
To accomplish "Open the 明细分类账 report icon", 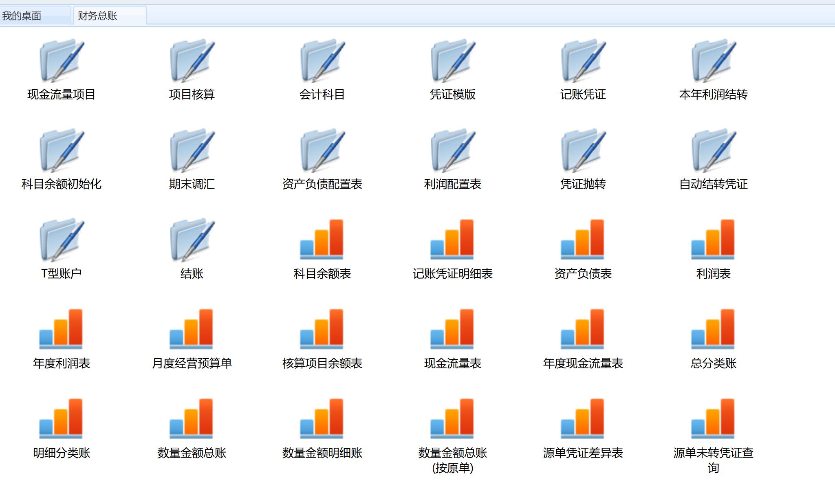I will click(x=61, y=419).
